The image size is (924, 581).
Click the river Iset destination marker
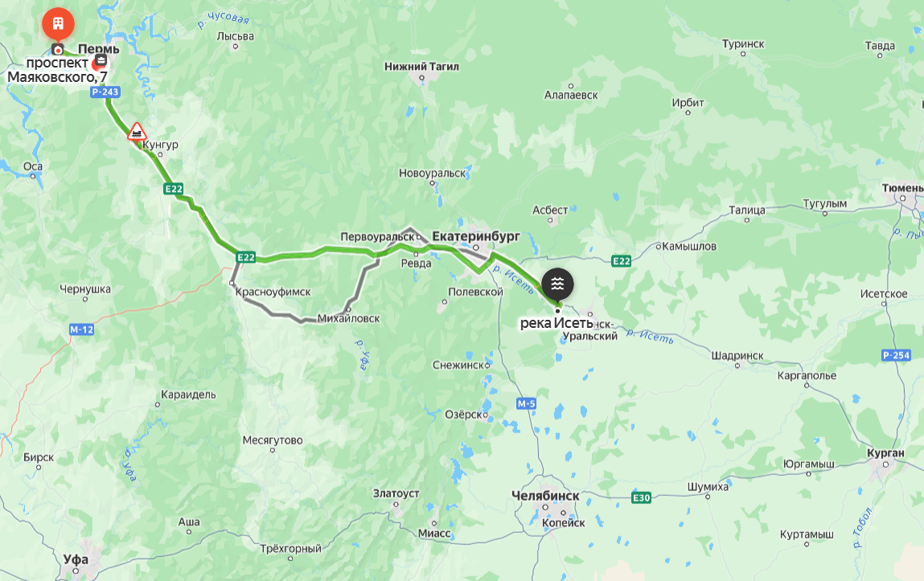coord(557,284)
